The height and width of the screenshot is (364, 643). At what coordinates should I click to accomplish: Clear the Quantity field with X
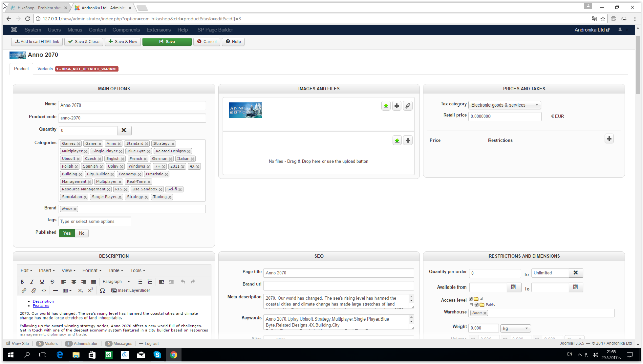click(124, 130)
